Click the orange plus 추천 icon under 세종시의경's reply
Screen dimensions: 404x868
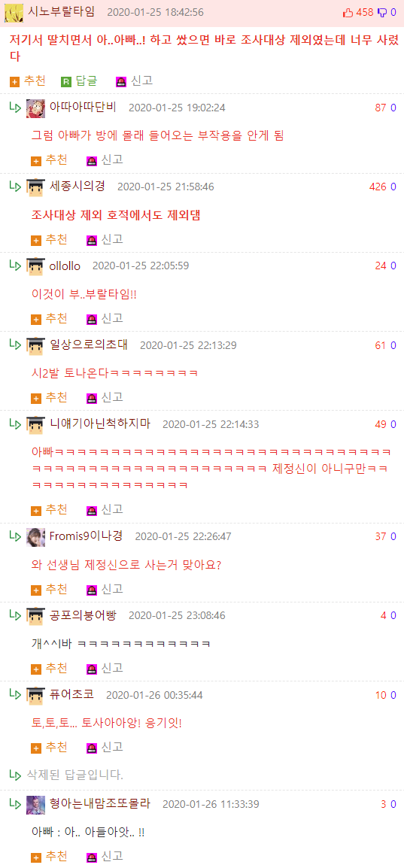37,240
